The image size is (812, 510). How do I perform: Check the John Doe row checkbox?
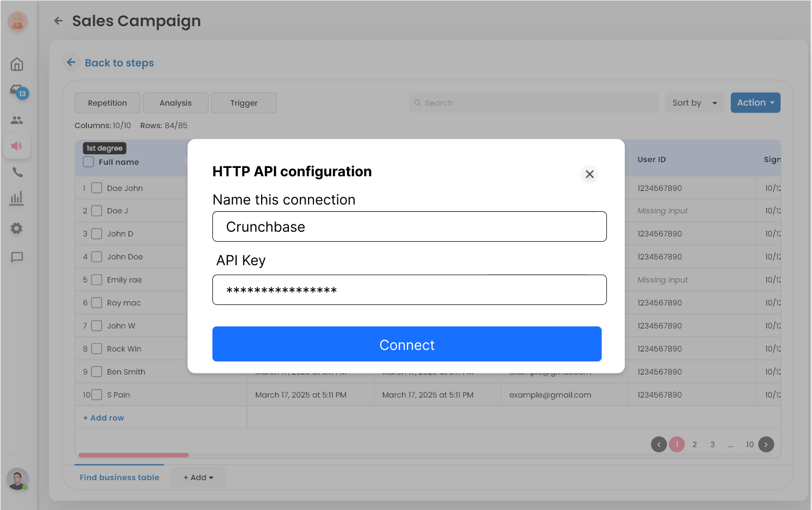pos(97,257)
